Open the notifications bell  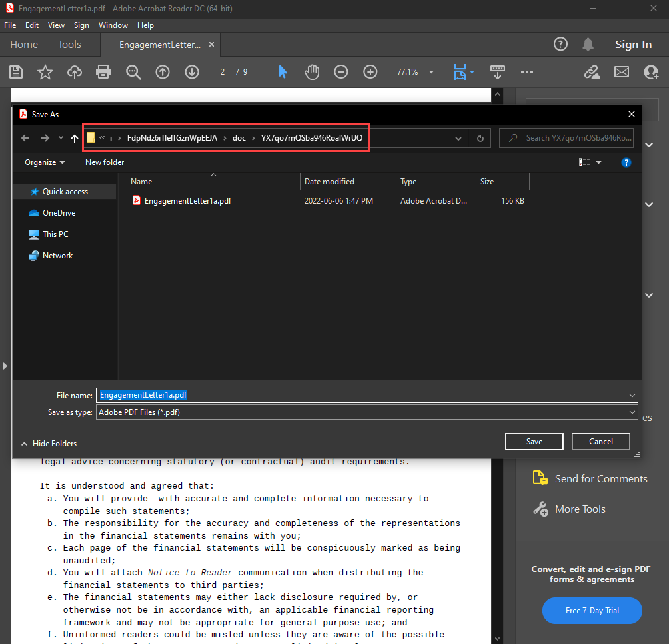pyautogui.click(x=588, y=44)
